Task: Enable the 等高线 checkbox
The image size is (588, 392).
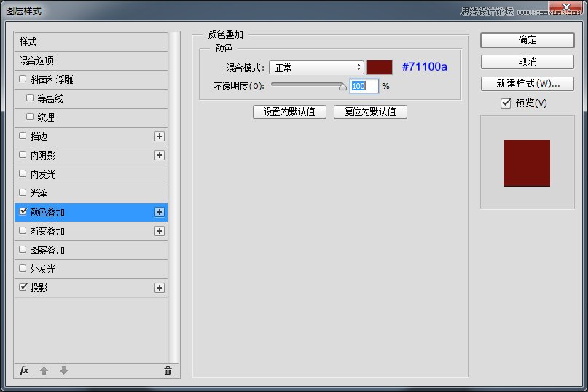Action: (x=30, y=98)
